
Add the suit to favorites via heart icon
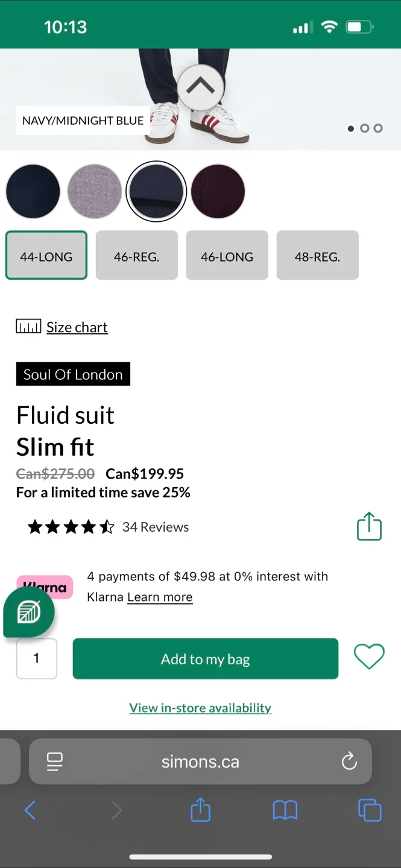pyautogui.click(x=369, y=657)
